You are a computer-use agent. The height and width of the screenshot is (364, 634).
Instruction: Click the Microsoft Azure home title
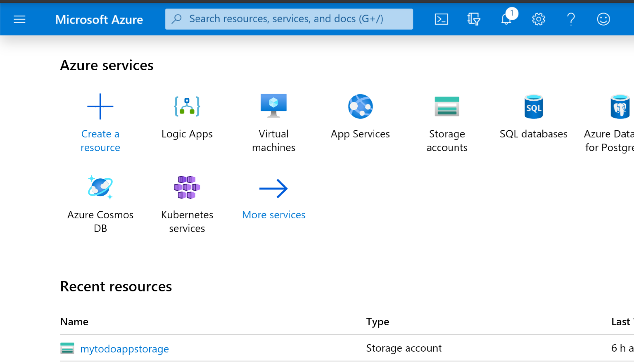pyautogui.click(x=99, y=19)
